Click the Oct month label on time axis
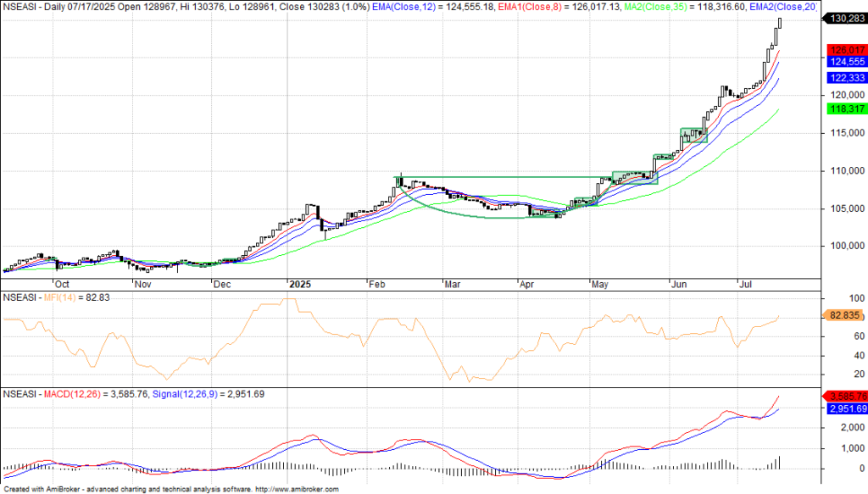Image resolution: width=868 pixels, height=494 pixels. [x=61, y=286]
